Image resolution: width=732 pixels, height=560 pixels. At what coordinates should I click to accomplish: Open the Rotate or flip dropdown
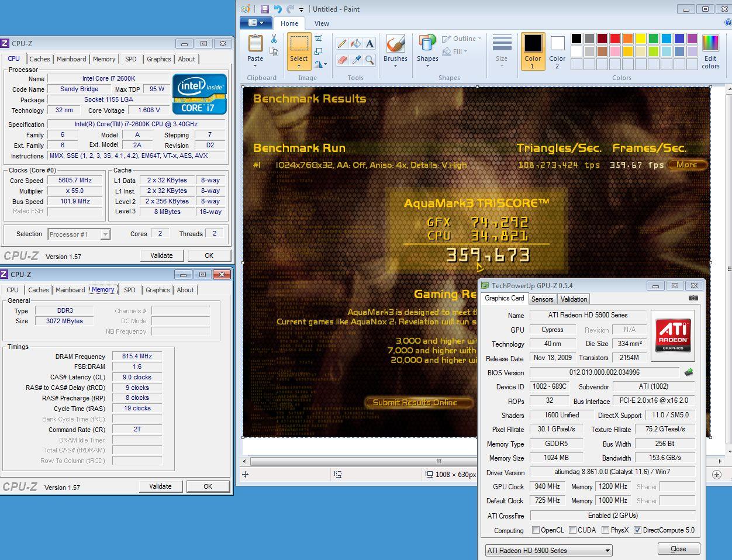(320, 64)
